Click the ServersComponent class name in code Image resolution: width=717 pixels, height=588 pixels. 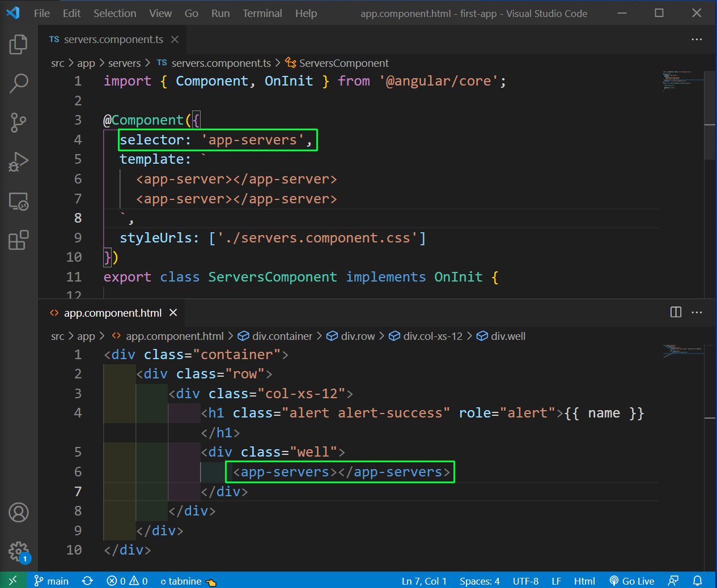point(272,277)
